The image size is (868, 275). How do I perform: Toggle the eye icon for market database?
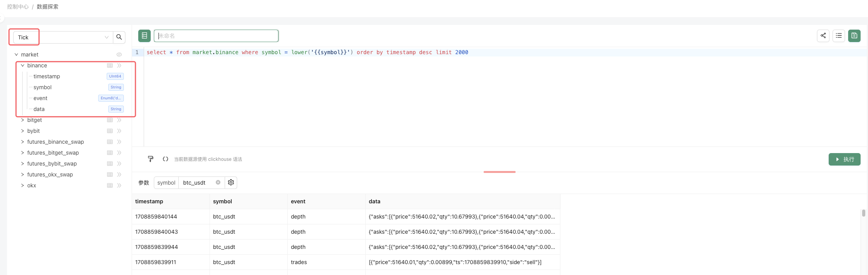coord(119,55)
